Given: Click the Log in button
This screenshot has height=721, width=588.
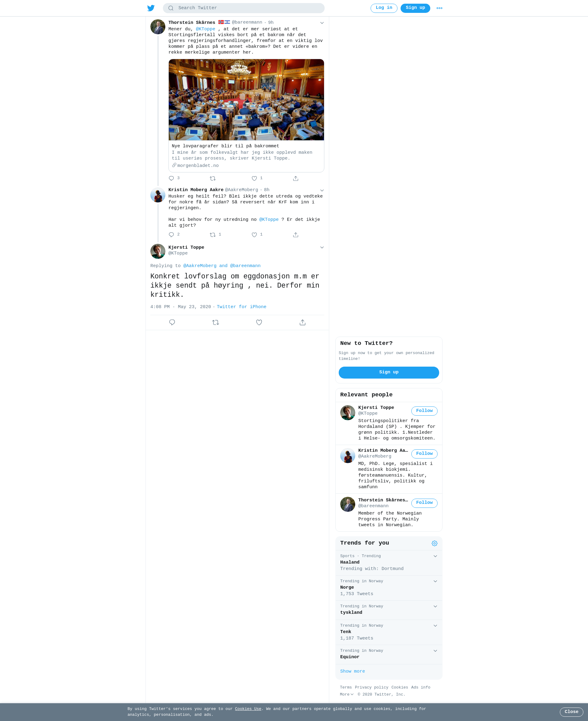Looking at the screenshot, I should [x=384, y=8].
